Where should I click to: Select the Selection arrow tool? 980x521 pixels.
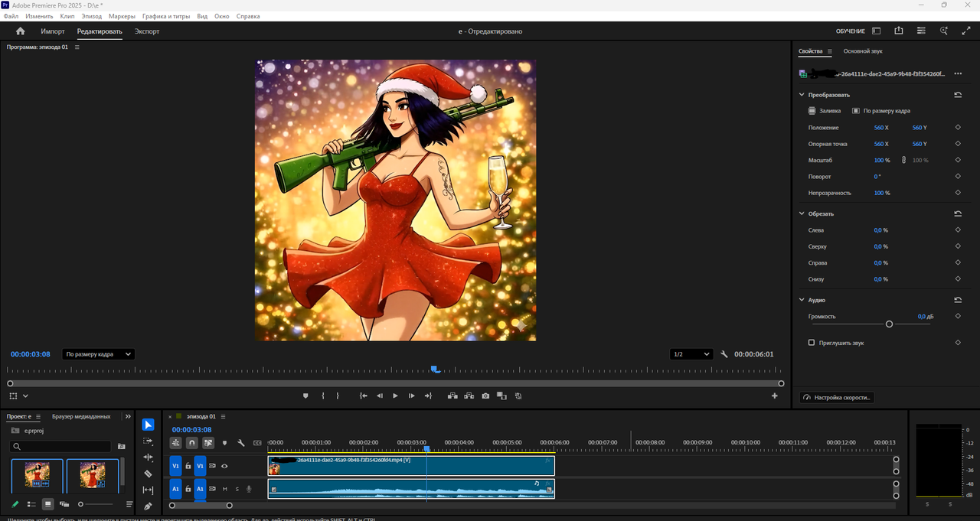[149, 425]
